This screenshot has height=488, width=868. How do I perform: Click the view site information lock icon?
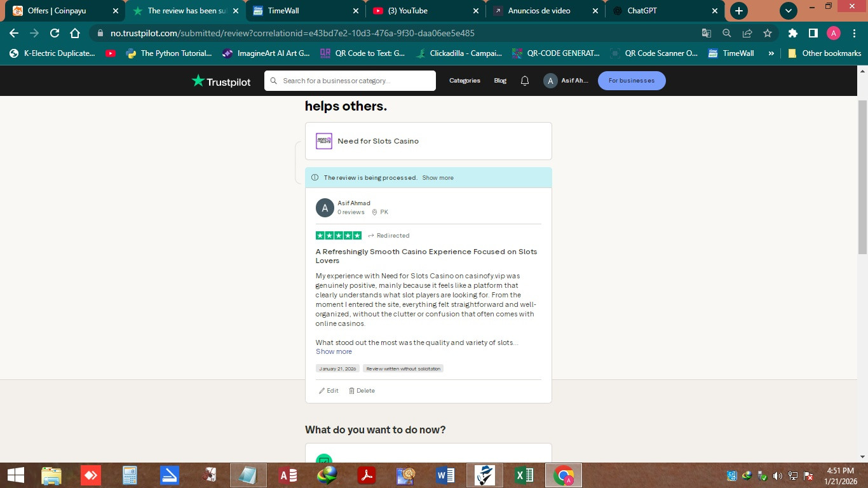(x=100, y=33)
